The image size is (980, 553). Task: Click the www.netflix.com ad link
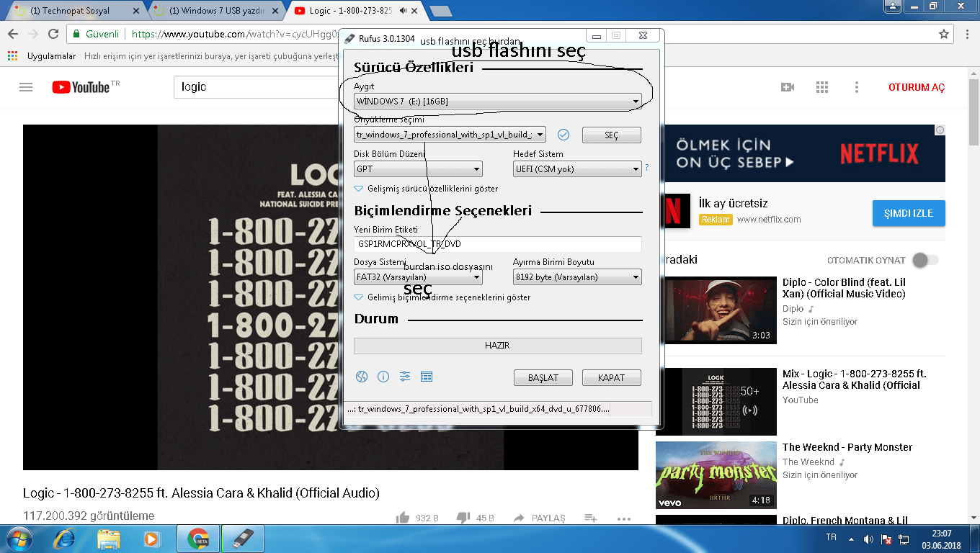(769, 220)
